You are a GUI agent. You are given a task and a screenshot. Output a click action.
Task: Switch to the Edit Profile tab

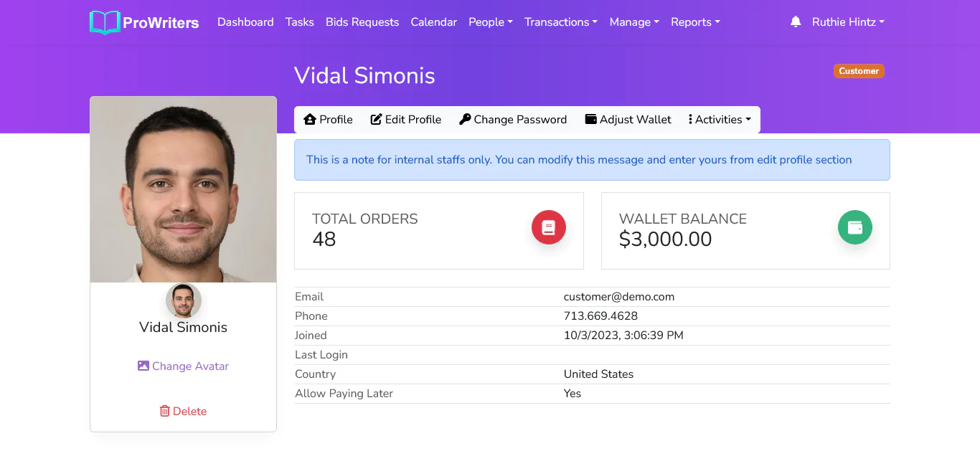(x=406, y=120)
